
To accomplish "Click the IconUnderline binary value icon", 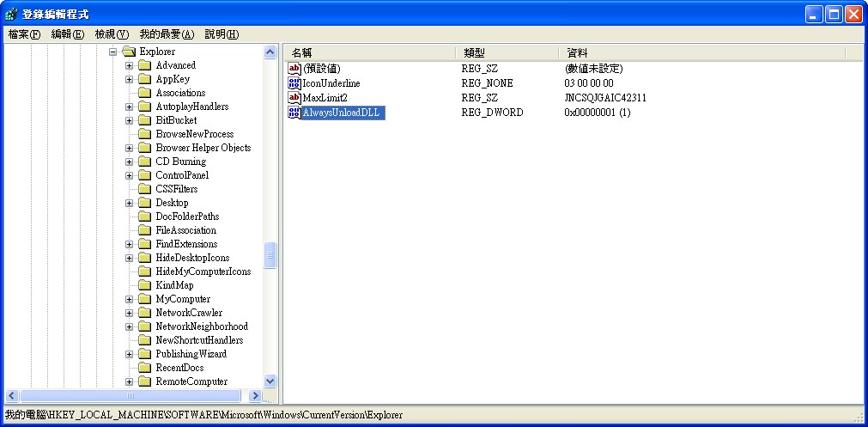I will pyautogui.click(x=294, y=83).
